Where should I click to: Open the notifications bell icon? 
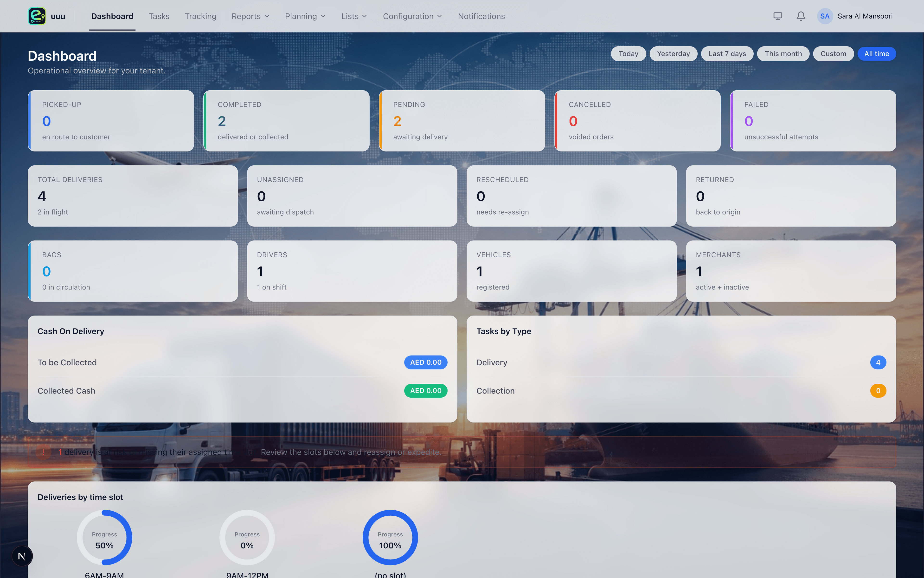pos(801,16)
